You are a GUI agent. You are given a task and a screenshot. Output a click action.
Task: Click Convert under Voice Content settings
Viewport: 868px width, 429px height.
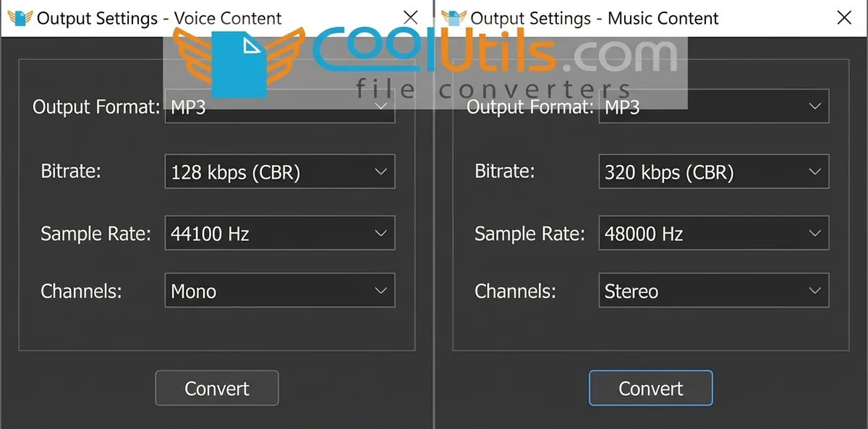tap(216, 388)
